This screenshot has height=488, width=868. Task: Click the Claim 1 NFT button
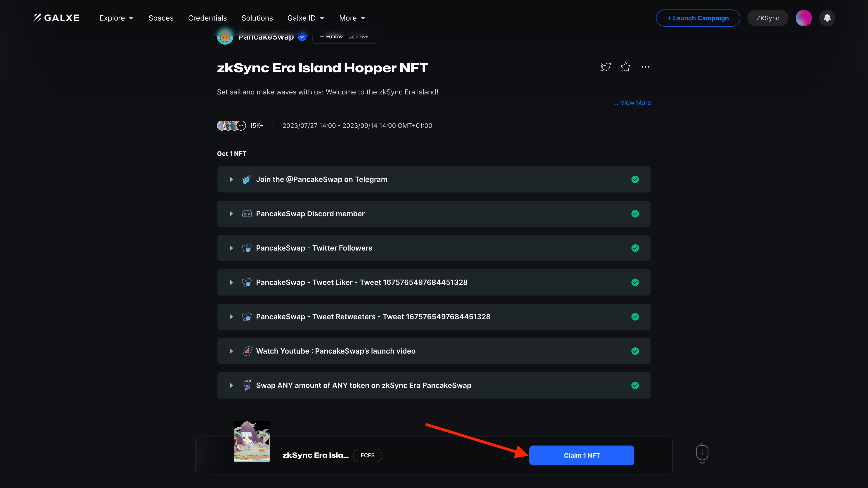click(x=582, y=455)
